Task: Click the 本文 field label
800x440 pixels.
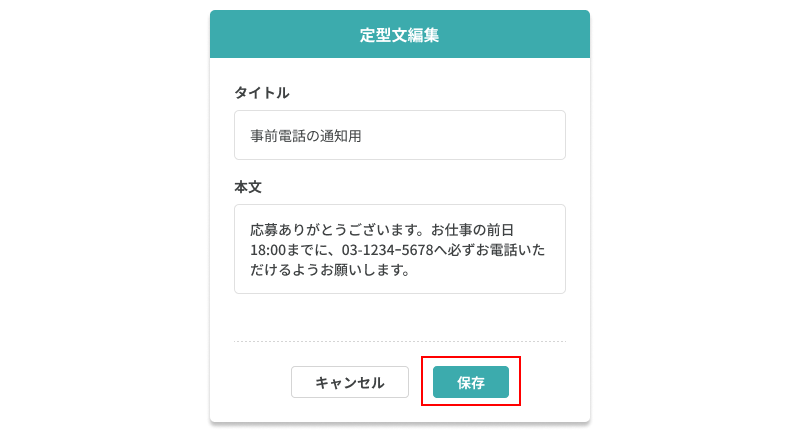Action: click(248, 187)
